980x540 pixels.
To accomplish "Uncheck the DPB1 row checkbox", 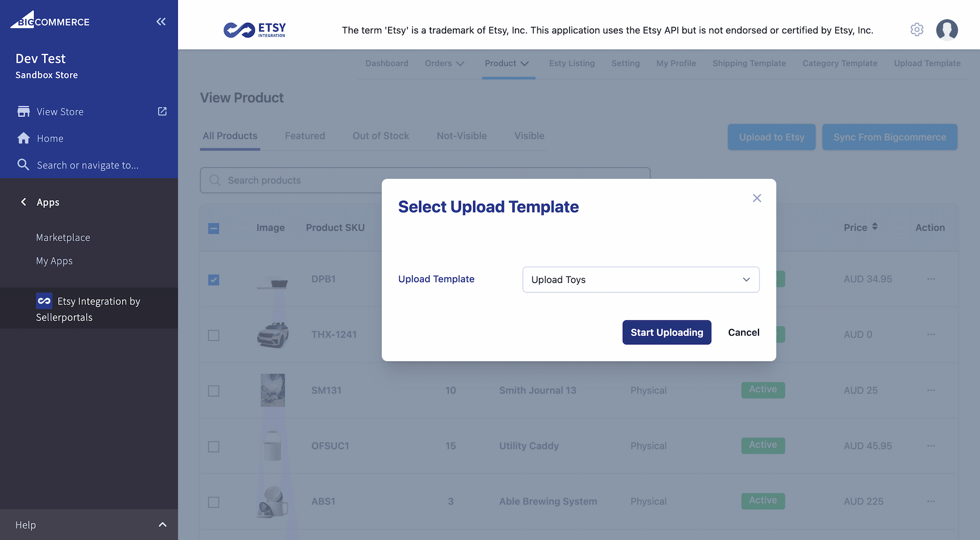I will click(214, 280).
